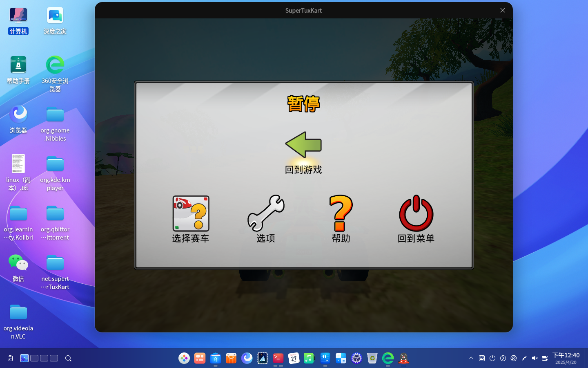The width and height of the screenshot is (588, 368).
Task: Open options via the wrench icon
Action: 266,213
